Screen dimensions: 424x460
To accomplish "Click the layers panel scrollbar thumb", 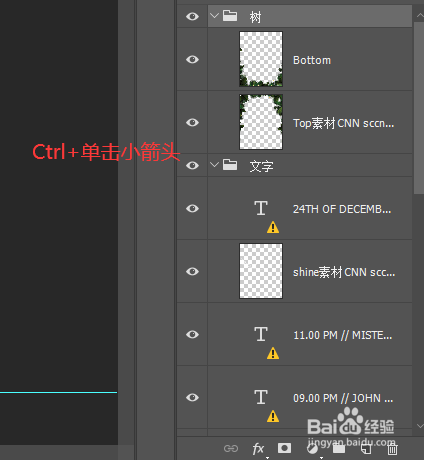I will click(x=419, y=108).
